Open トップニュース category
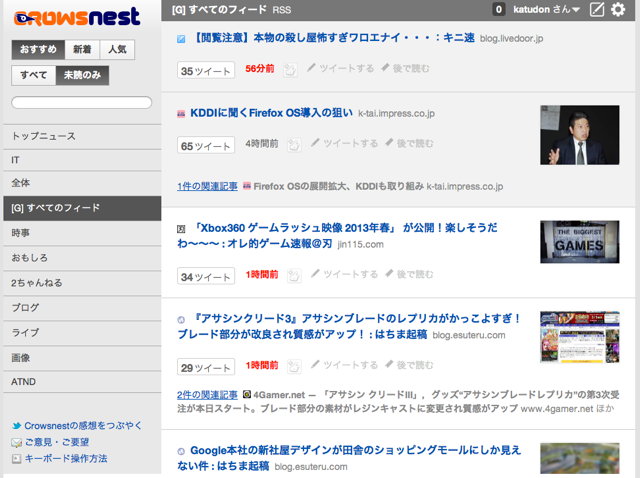Viewport: 640px width, 478px height. pos(82,136)
